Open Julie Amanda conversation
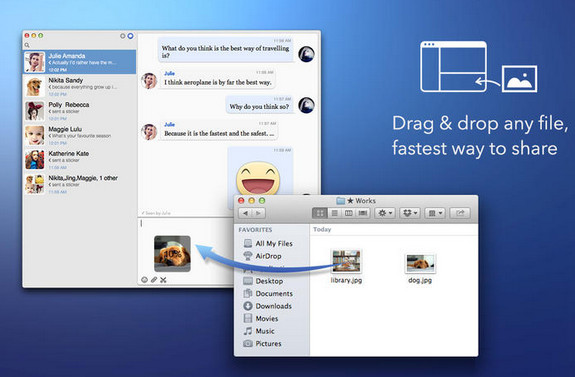This screenshot has height=377, width=575. coord(80,62)
